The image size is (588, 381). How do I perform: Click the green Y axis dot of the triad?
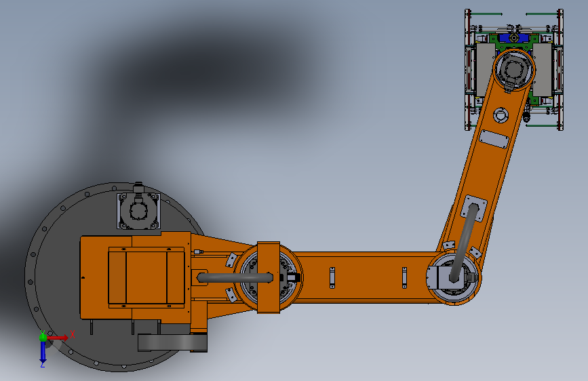click(43, 337)
